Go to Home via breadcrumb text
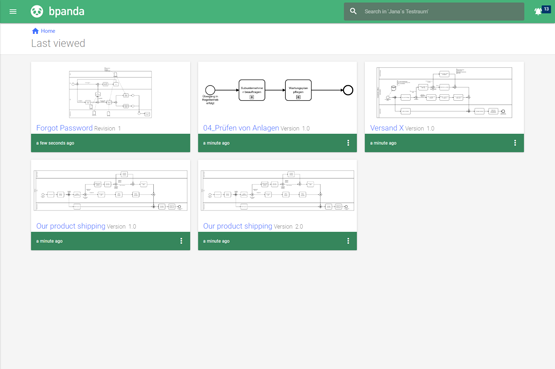The width and height of the screenshot is (555, 369). [x=48, y=31]
